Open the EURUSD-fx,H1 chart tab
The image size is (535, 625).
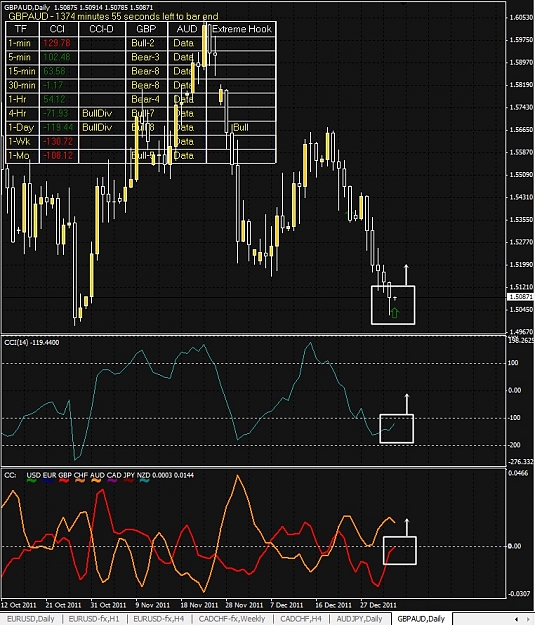coord(94,619)
